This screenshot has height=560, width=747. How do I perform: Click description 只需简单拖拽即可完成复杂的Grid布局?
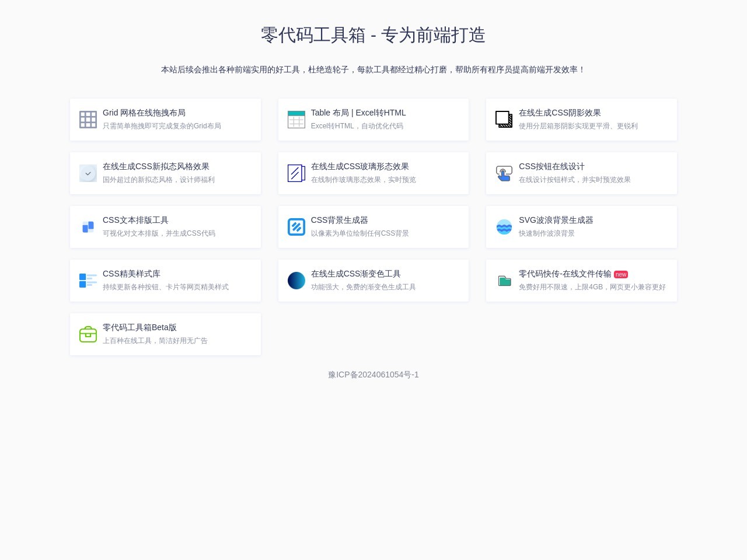tap(162, 126)
